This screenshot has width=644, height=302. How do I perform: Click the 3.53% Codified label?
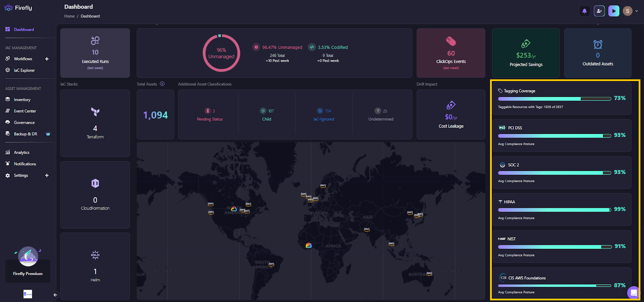tap(333, 47)
